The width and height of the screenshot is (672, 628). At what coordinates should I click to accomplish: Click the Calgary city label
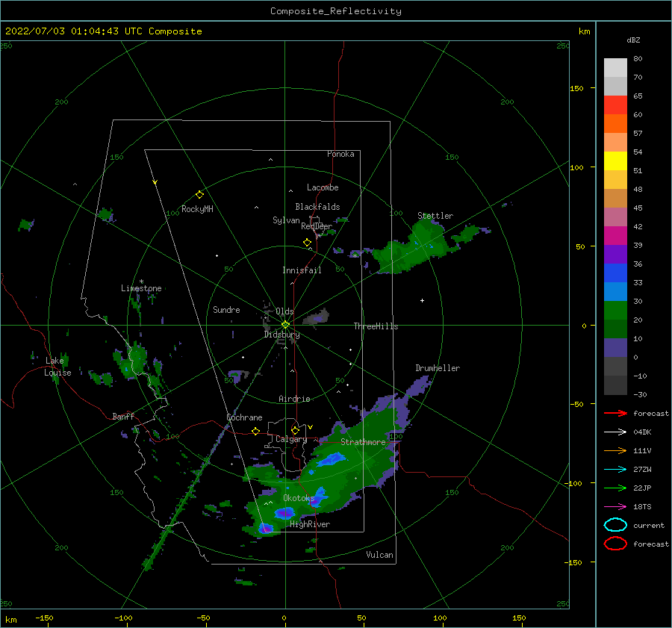click(x=291, y=439)
